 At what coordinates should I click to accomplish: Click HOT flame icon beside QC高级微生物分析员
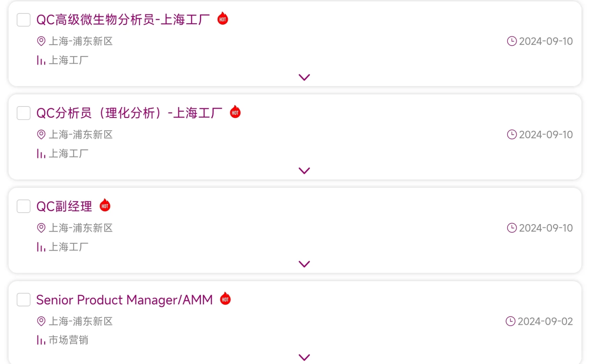click(x=223, y=19)
